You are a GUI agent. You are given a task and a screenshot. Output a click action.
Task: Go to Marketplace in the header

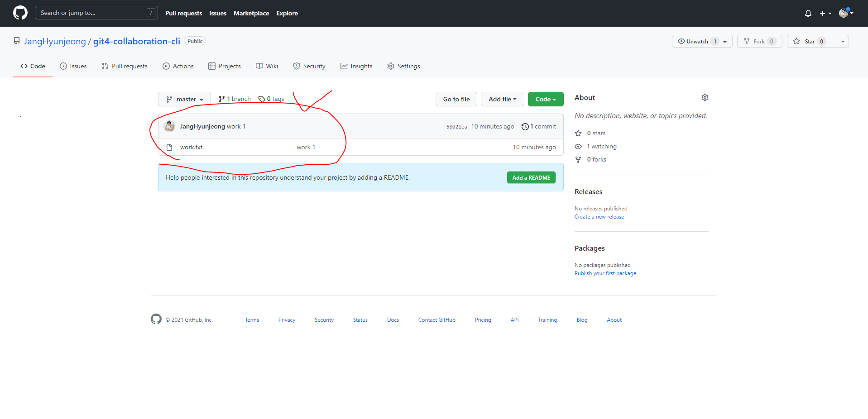click(251, 13)
